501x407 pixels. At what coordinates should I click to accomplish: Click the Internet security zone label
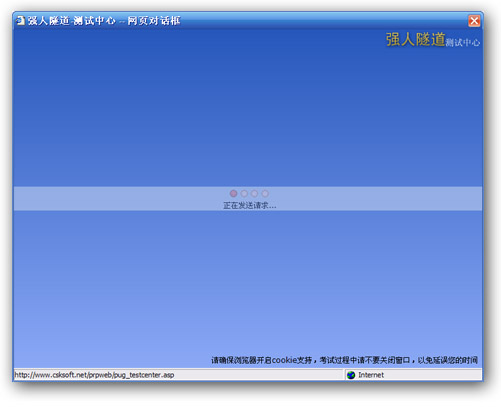point(371,375)
